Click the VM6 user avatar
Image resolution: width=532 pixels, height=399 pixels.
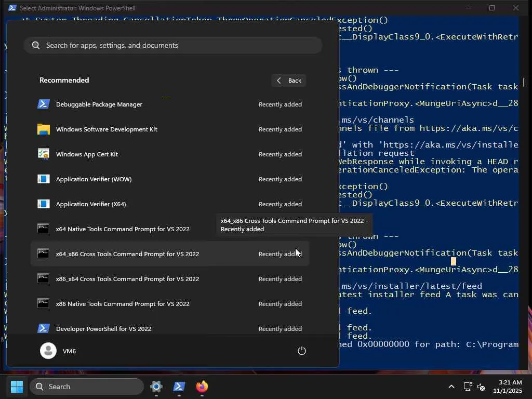pos(48,351)
